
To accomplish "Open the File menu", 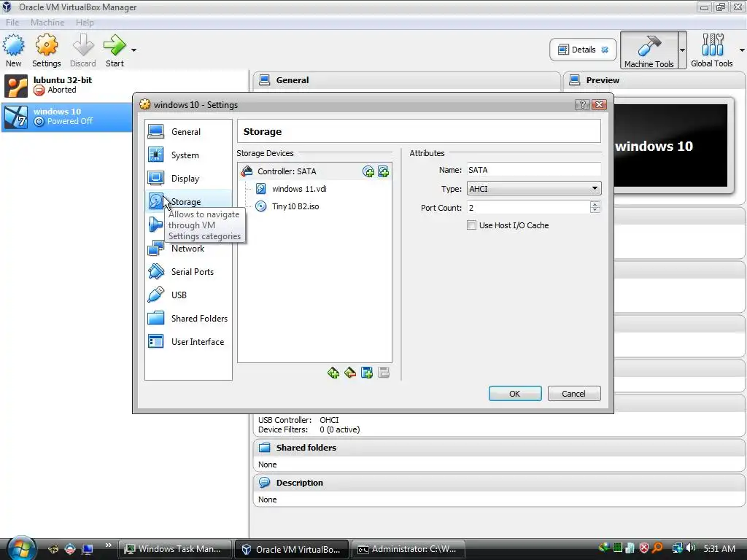I will (x=12, y=23).
